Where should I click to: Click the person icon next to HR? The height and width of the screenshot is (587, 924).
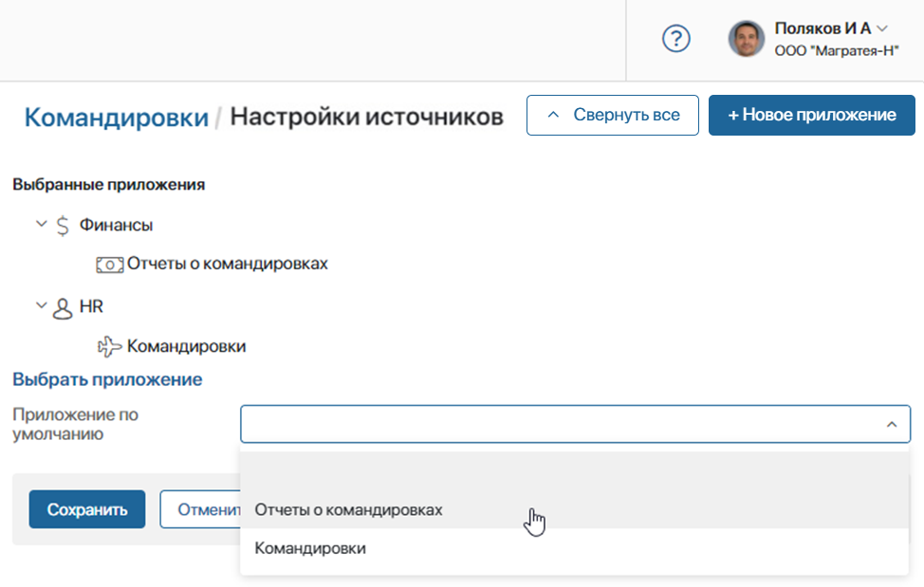click(x=63, y=308)
